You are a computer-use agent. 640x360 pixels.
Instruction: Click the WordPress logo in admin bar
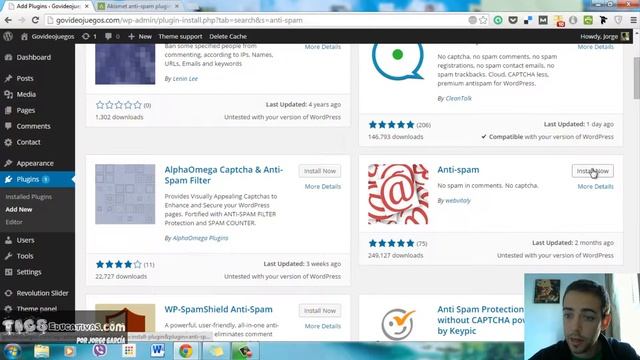[x=8, y=36]
